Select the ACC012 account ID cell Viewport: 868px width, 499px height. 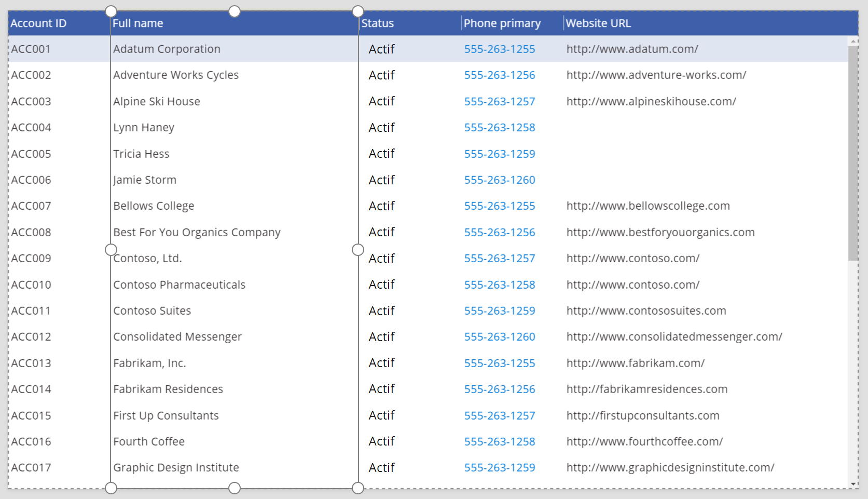pos(31,337)
